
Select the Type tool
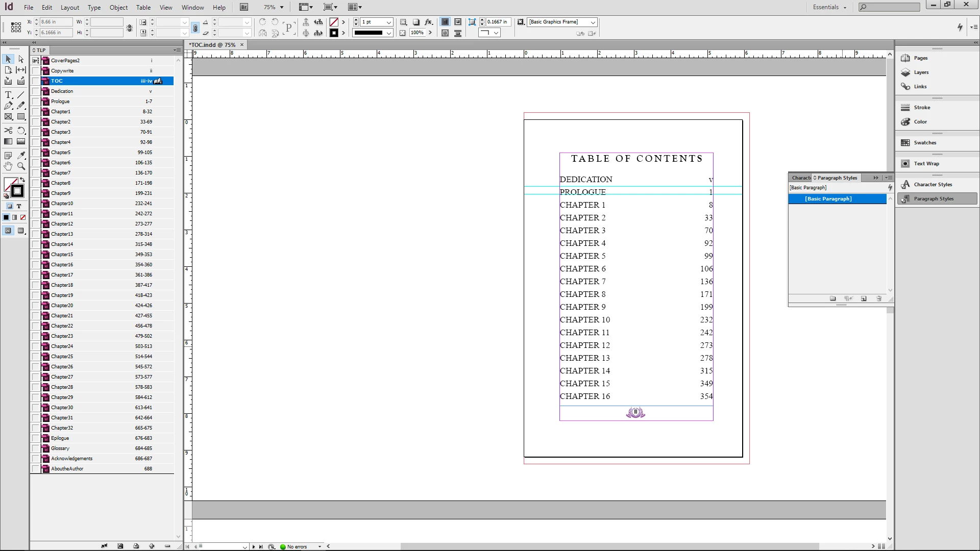pos(8,95)
